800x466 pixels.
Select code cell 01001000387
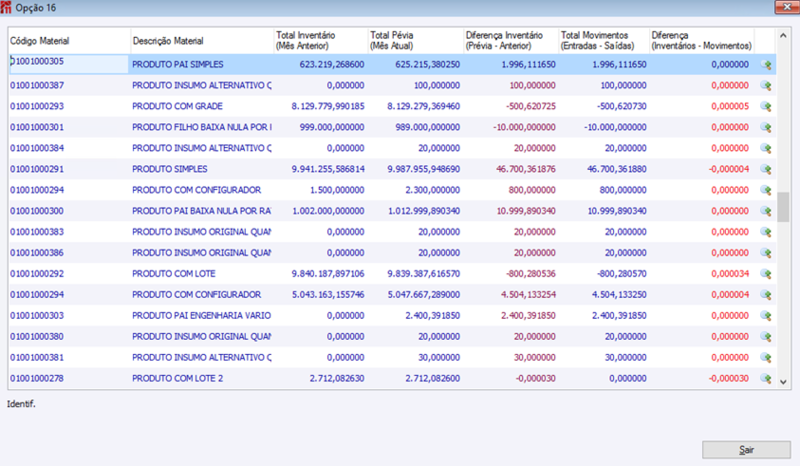tap(37, 85)
